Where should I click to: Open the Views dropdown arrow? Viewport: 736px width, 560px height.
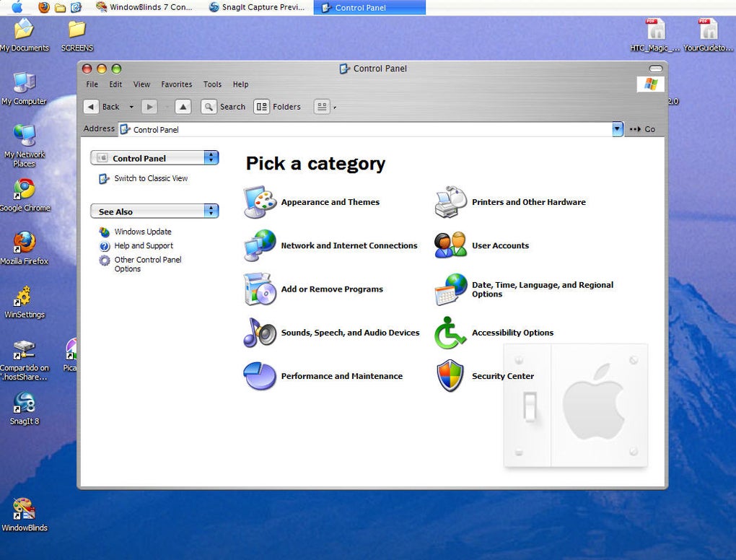[335, 108]
